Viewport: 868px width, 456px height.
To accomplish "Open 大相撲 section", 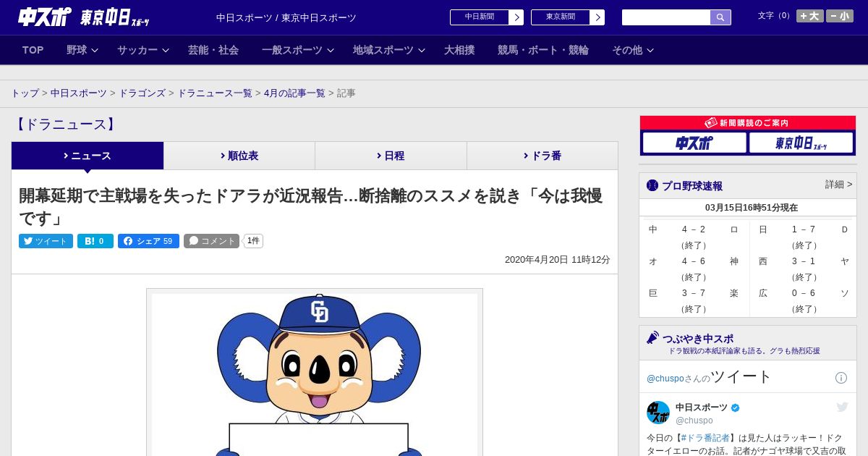I will (459, 50).
